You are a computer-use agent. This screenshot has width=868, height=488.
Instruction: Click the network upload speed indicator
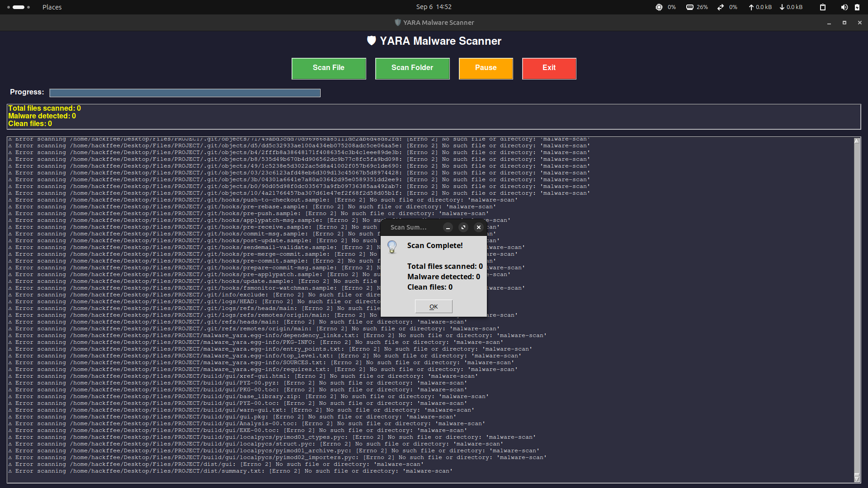[760, 7]
